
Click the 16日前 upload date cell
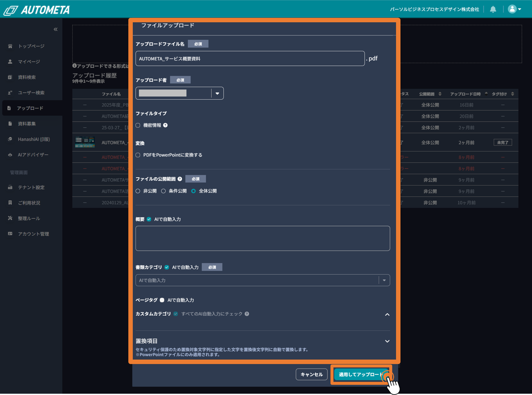pyautogui.click(x=466, y=105)
